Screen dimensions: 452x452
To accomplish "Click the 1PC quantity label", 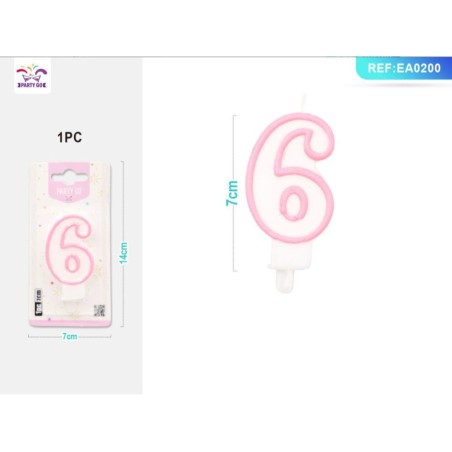I will click(69, 137).
